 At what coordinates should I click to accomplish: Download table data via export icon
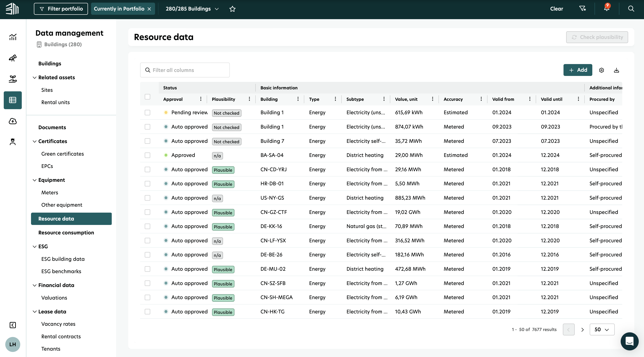click(x=616, y=70)
